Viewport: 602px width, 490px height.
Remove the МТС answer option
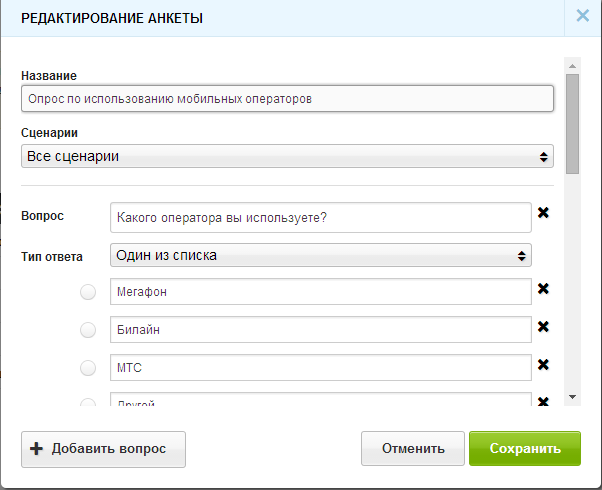543,365
